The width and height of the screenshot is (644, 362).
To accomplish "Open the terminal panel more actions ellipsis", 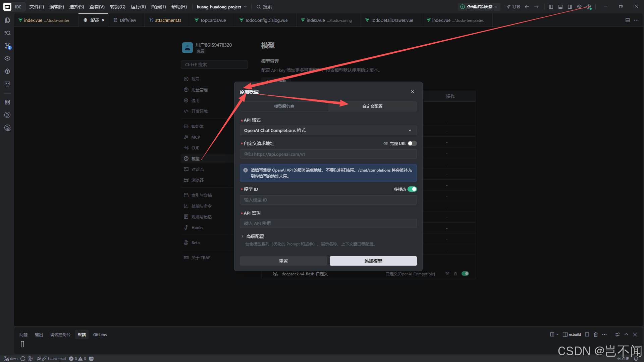I will [x=604, y=334].
